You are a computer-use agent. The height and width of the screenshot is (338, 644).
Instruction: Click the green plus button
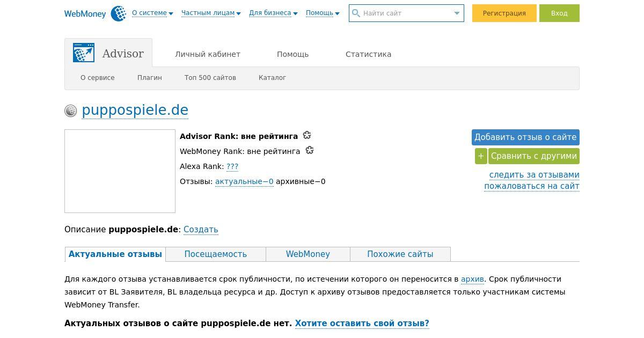pyautogui.click(x=481, y=156)
